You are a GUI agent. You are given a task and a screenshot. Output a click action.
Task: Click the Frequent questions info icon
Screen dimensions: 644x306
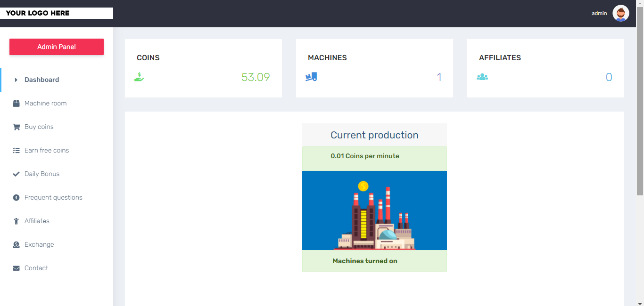point(16,198)
